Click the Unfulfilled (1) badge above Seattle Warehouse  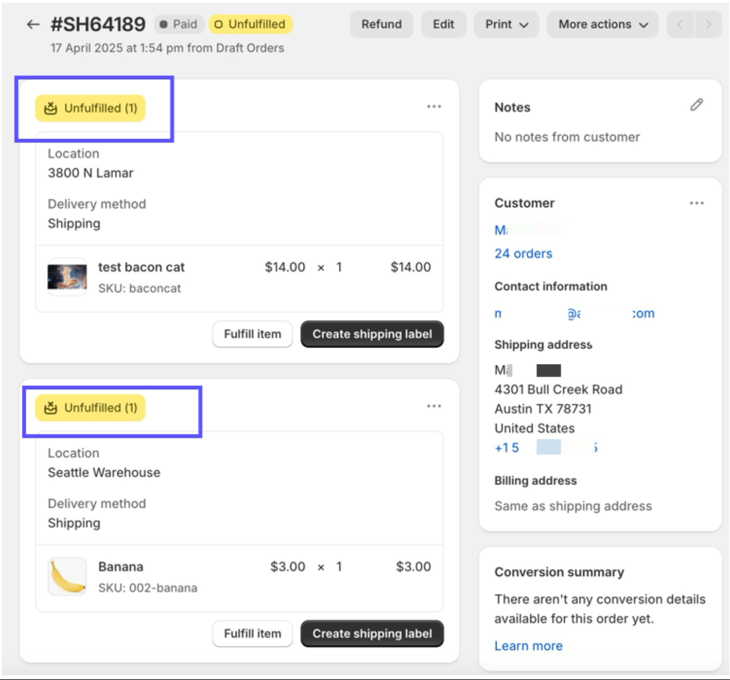click(90, 408)
